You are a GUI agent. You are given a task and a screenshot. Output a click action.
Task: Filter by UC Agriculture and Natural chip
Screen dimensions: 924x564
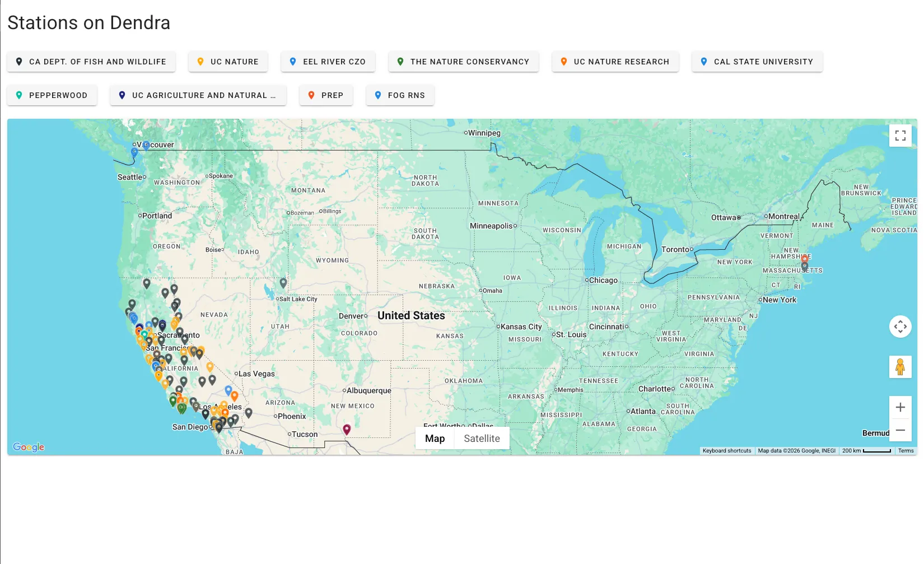pyautogui.click(x=198, y=95)
